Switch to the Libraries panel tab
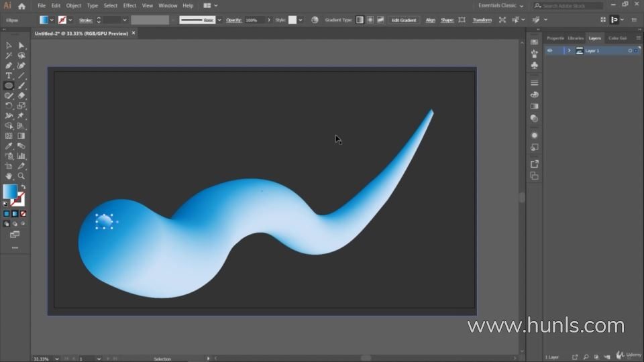The height and width of the screenshot is (362, 644). coord(576,38)
